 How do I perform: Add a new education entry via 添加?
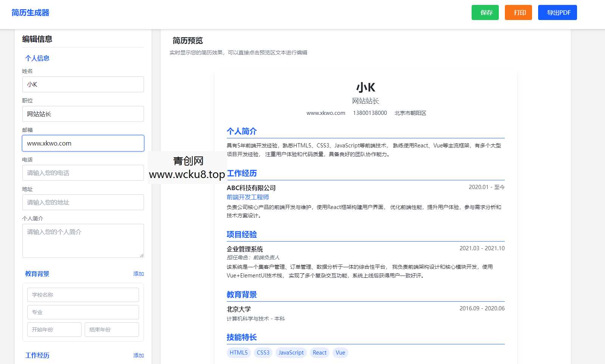[x=138, y=274]
